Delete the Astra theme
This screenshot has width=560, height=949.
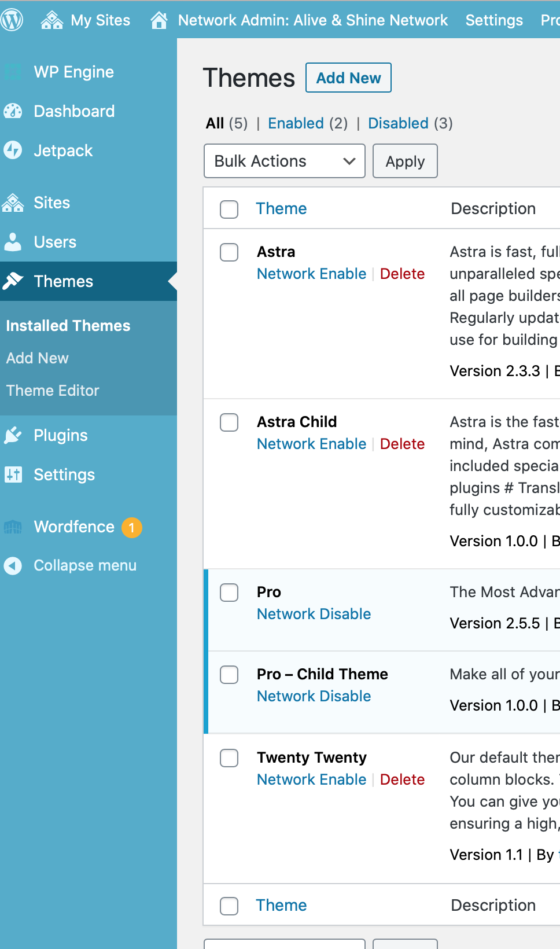point(402,274)
